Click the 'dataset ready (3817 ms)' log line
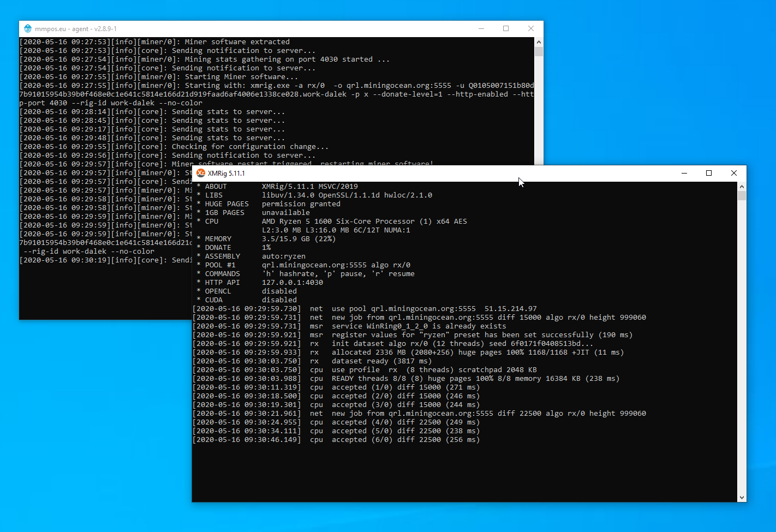776x532 pixels. [x=312, y=361]
